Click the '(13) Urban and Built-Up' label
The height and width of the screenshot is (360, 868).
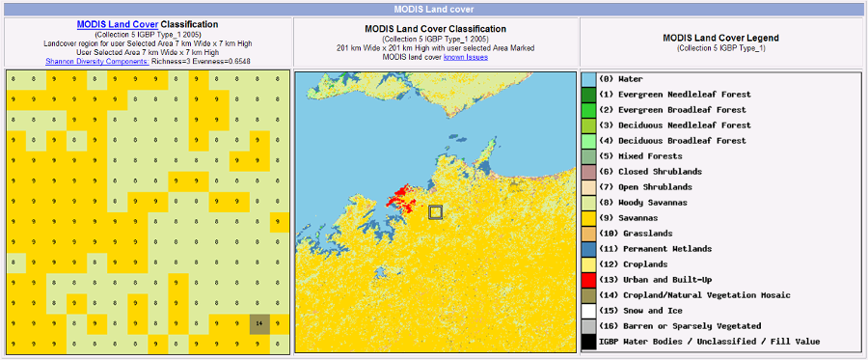point(656,280)
